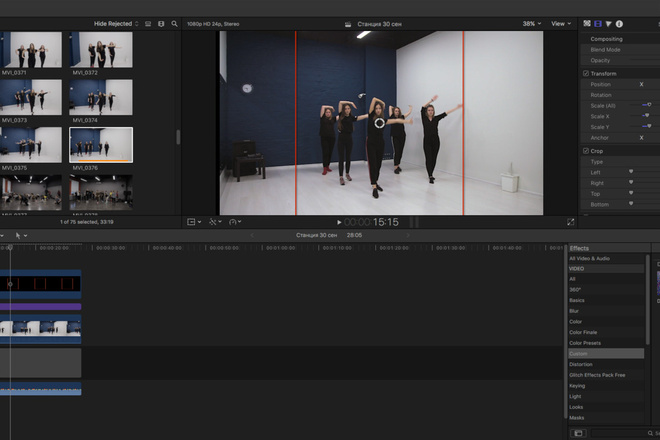
Task: Select the Basics effects category
Action: click(x=606, y=300)
